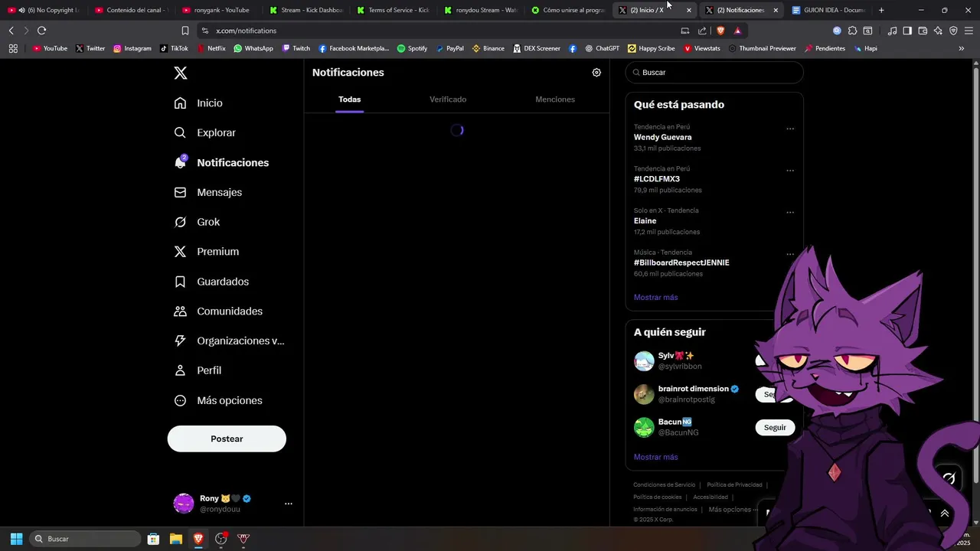The width and height of the screenshot is (980, 551).
Task: Go back in browser history
Action: click(x=11, y=31)
